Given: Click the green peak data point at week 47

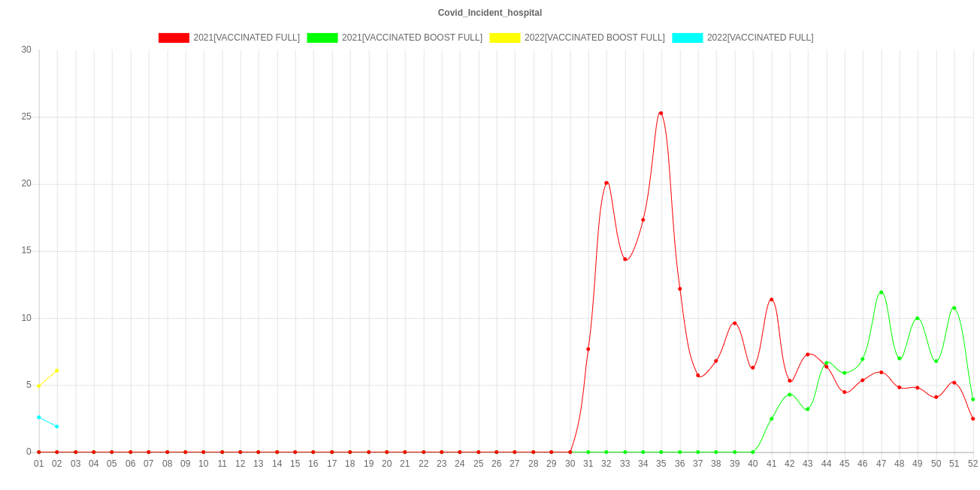Looking at the screenshot, I should (x=881, y=292).
